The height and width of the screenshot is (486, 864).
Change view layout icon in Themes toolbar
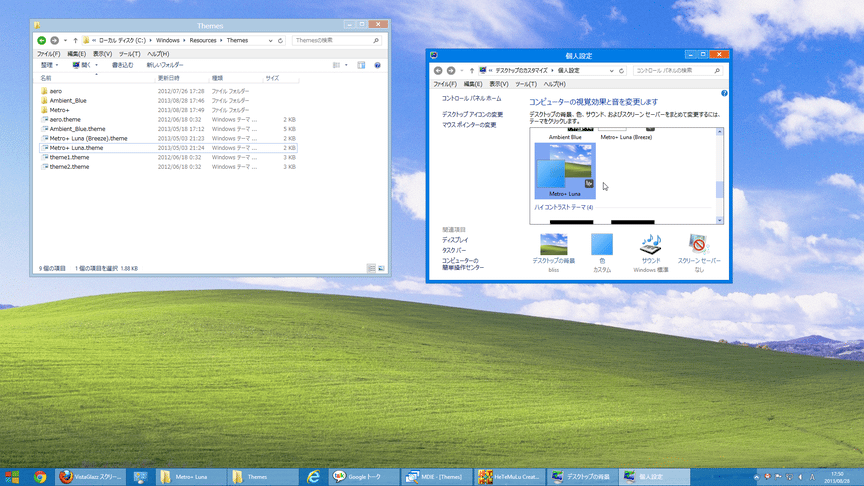(x=336, y=65)
